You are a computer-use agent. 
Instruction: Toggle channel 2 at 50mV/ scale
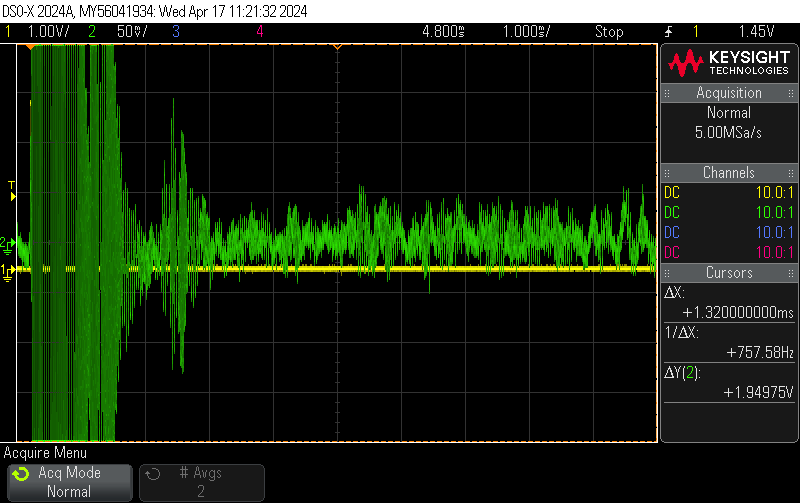point(123,32)
